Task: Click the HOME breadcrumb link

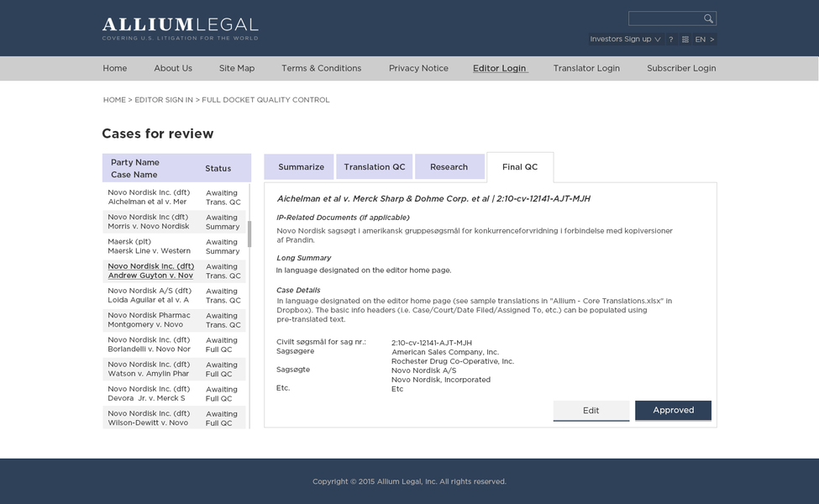Action: click(x=114, y=100)
